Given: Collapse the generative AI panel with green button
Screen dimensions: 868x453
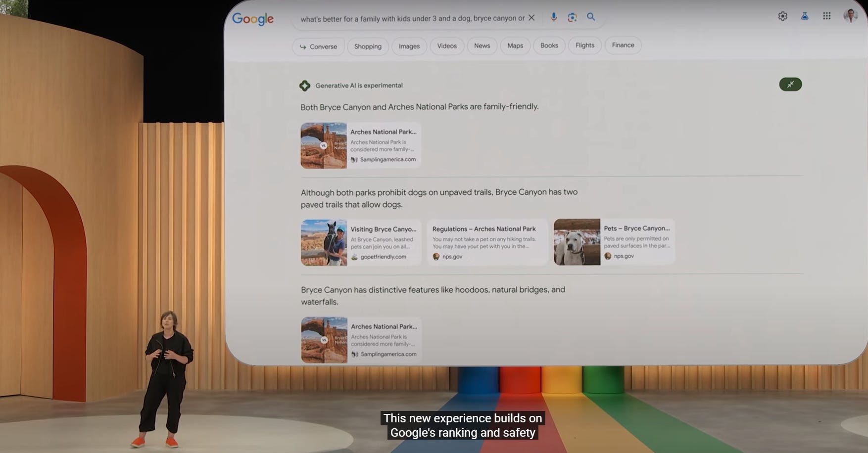Looking at the screenshot, I should click(x=790, y=84).
